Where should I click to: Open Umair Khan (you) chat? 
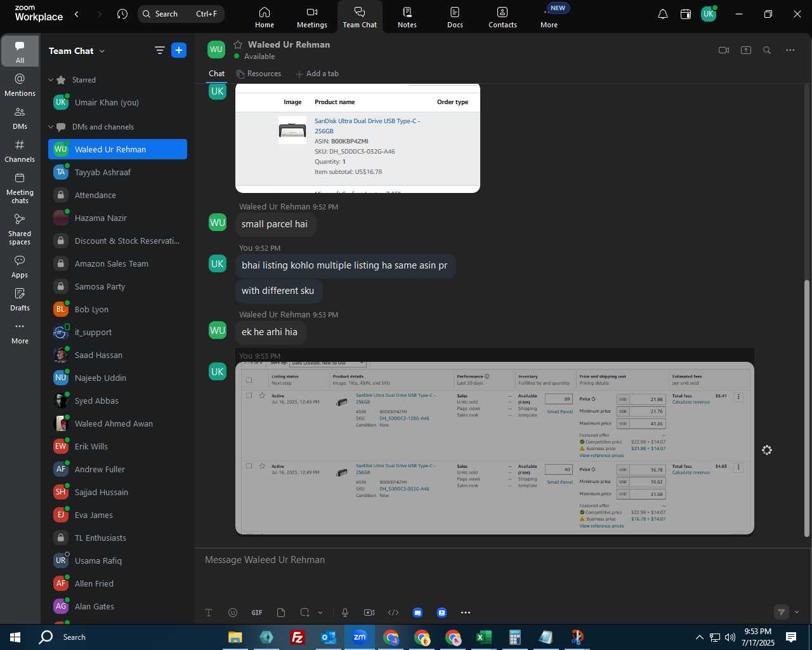point(117,102)
